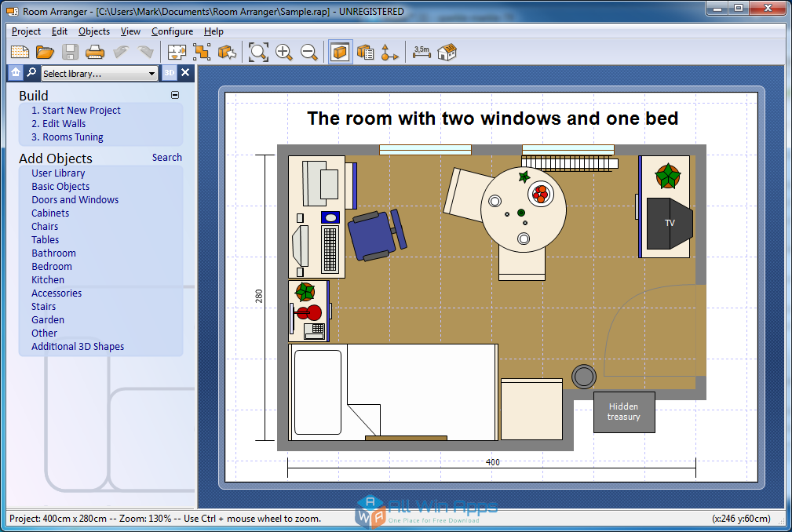
Task: Open the Bedroom category
Action: [52, 267]
